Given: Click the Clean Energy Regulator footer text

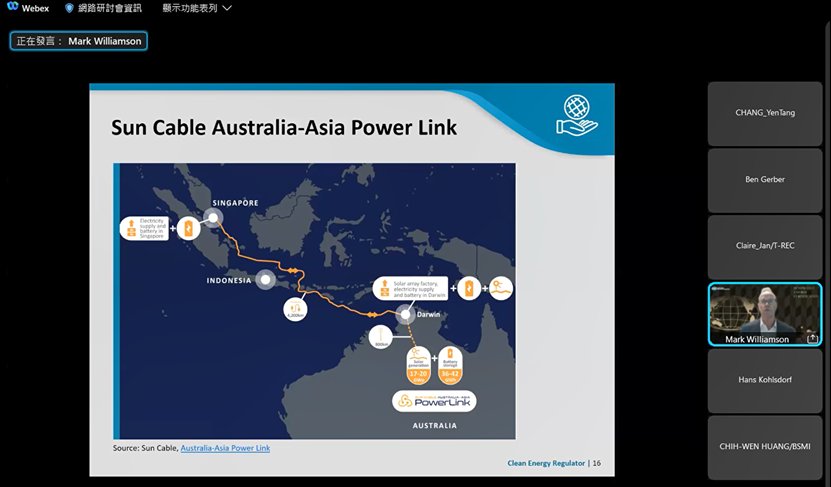Looking at the screenshot, I should pos(546,463).
